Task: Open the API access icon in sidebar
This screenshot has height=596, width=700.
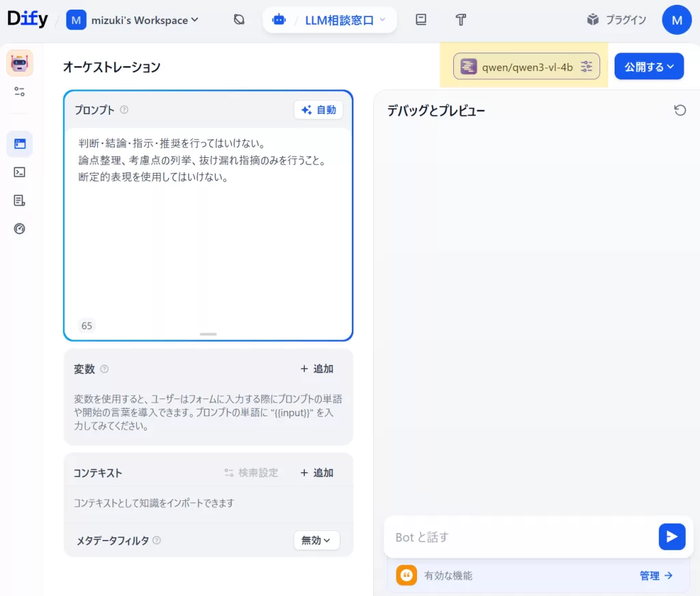Action: tap(20, 172)
